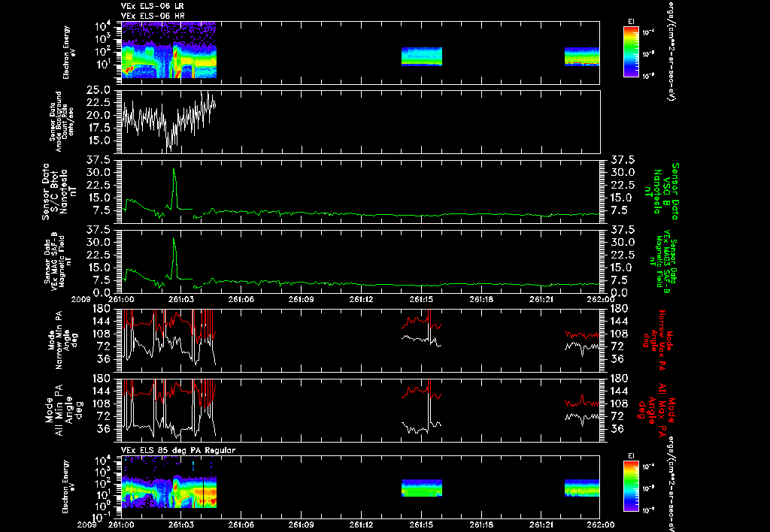Click the 261:18 tick on the bottom time axis
This screenshot has width=770, height=532.
tap(481, 524)
